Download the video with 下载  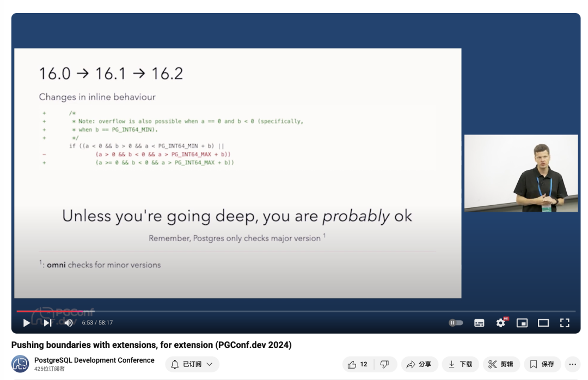[x=461, y=364]
